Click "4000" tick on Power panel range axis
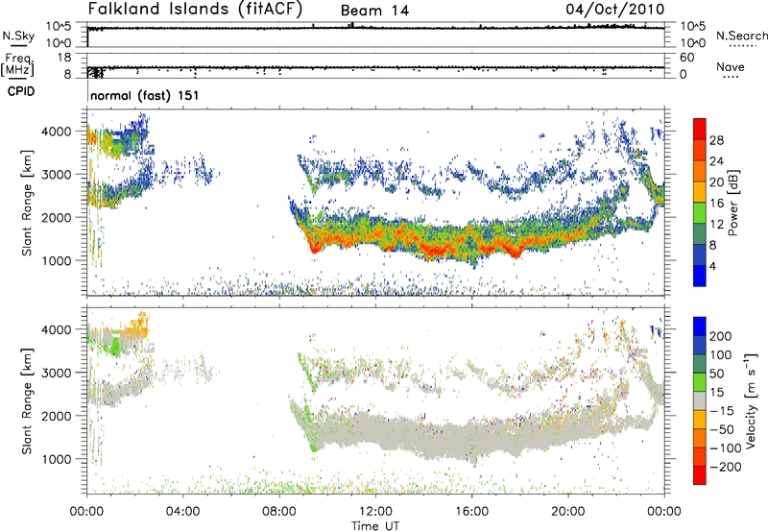 (x=57, y=132)
